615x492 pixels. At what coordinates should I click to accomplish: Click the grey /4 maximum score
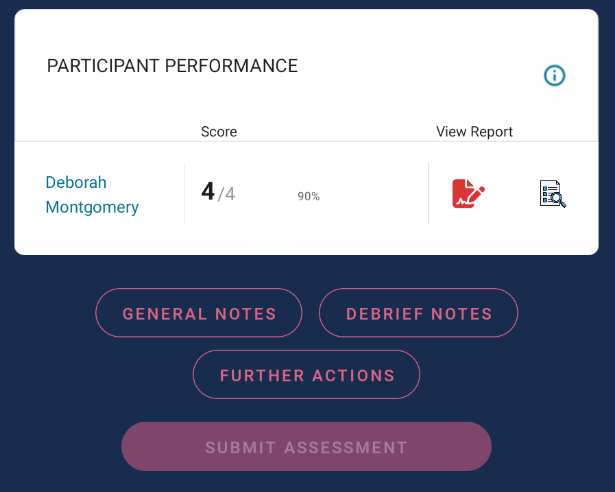tap(227, 193)
